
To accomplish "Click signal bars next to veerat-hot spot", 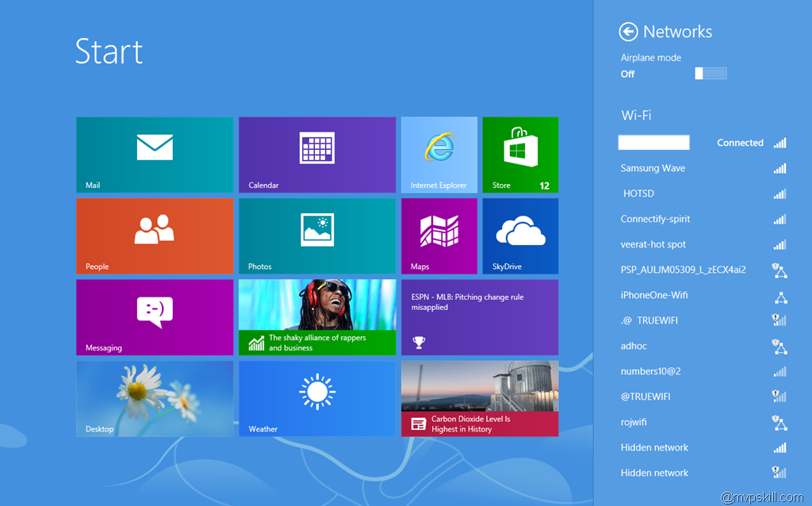I will click(780, 244).
